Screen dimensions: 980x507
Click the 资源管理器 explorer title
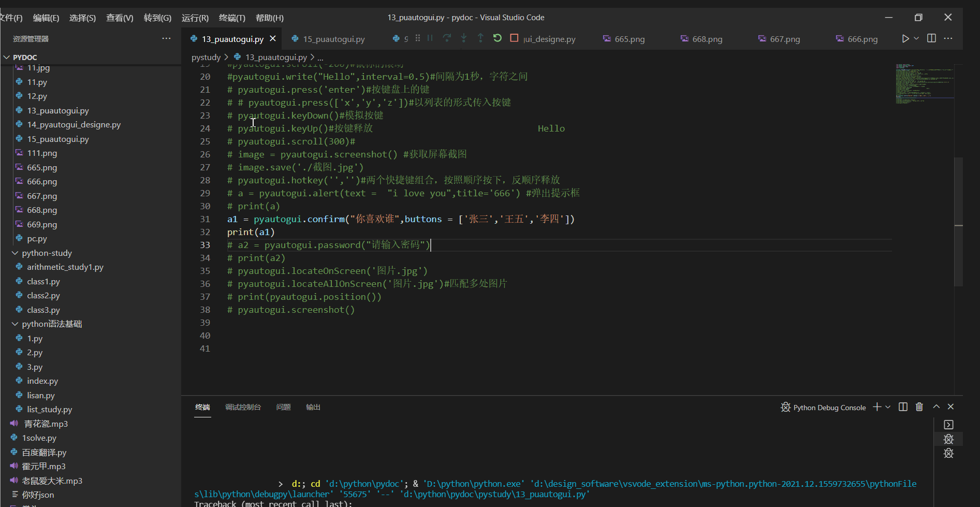[x=31, y=39]
